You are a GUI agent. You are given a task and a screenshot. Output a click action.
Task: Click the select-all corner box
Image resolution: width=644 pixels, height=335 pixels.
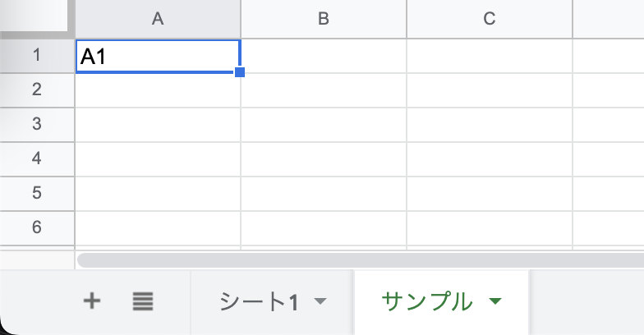pos(36,19)
